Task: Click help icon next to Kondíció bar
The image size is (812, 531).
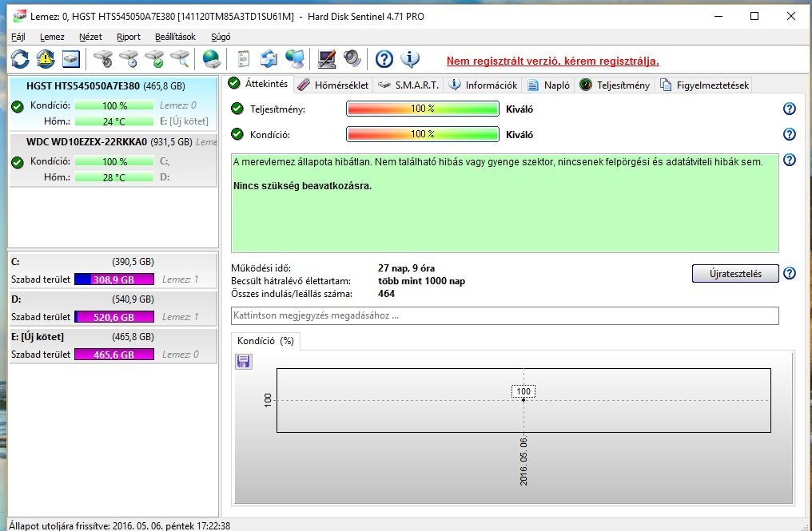Action: pos(789,134)
